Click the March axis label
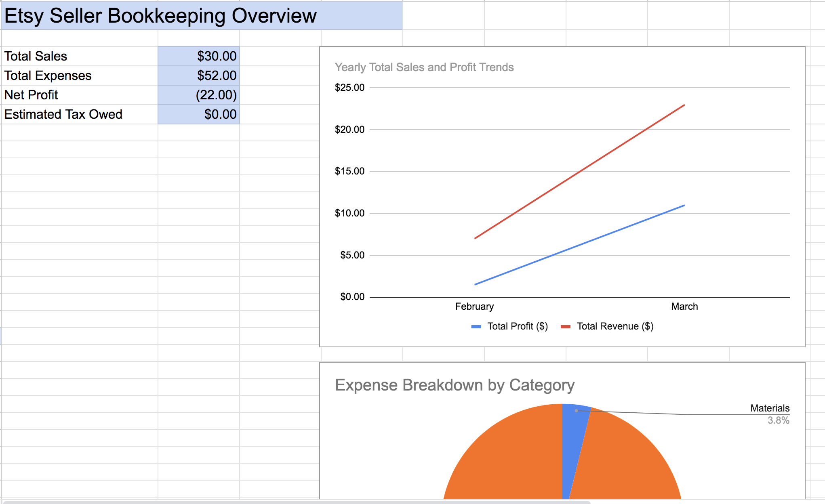Viewport: 825px width, 504px height. pos(684,307)
